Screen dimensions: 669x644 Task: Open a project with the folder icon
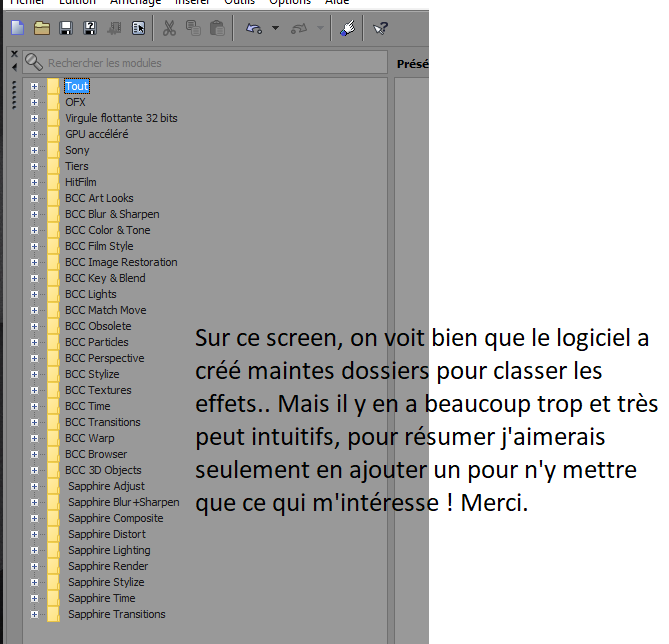[x=41, y=29]
